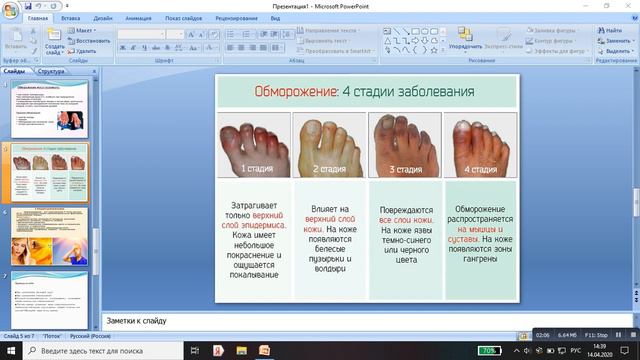This screenshot has width=640, height=360.
Task: Select the straight line shape
Action: pos(396,31)
